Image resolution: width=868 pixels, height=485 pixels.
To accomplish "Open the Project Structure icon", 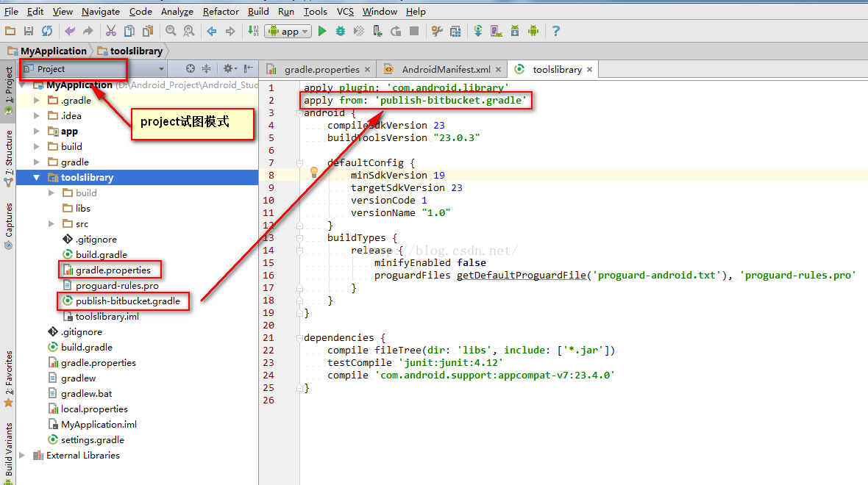I will 455,32.
